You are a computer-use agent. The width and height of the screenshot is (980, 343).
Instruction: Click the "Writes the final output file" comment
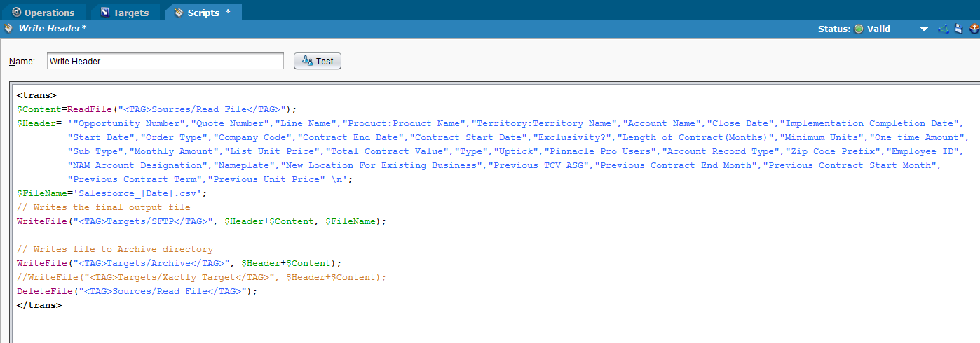pos(104,207)
